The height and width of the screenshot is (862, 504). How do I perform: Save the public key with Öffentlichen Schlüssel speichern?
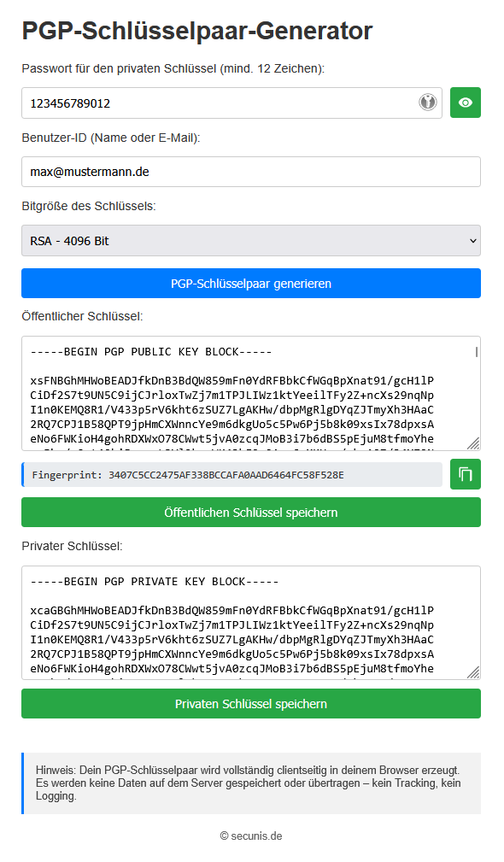pyautogui.click(x=251, y=513)
